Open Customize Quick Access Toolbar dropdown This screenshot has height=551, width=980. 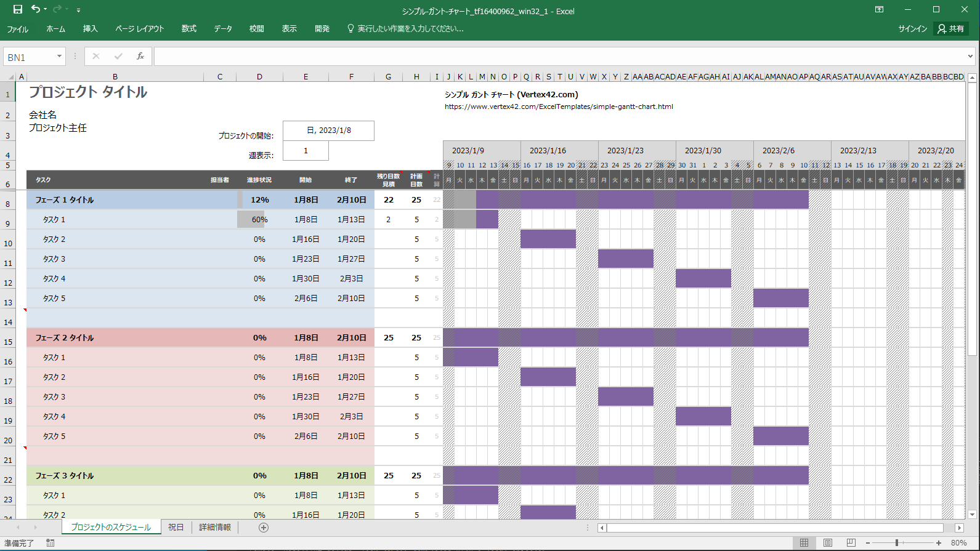click(x=78, y=10)
